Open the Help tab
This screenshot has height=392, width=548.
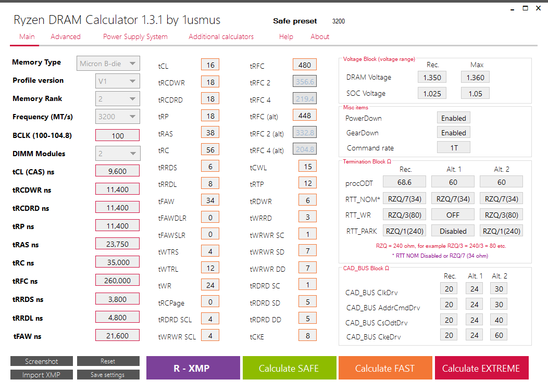pos(286,36)
